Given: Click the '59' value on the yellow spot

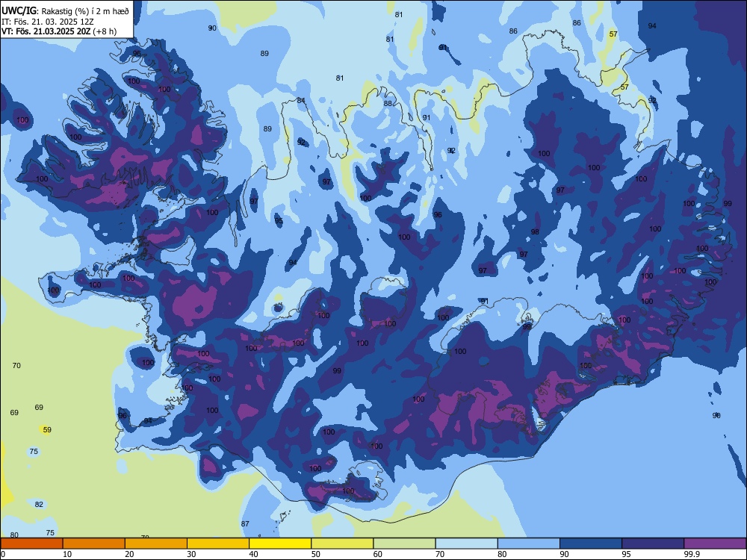Looking at the screenshot, I should pyautogui.click(x=47, y=429).
